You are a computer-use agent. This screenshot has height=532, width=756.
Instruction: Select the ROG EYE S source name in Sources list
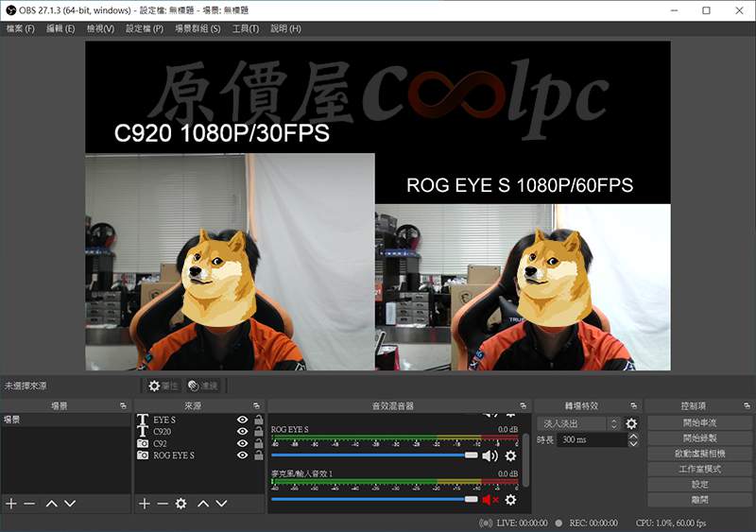pyautogui.click(x=174, y=455)
